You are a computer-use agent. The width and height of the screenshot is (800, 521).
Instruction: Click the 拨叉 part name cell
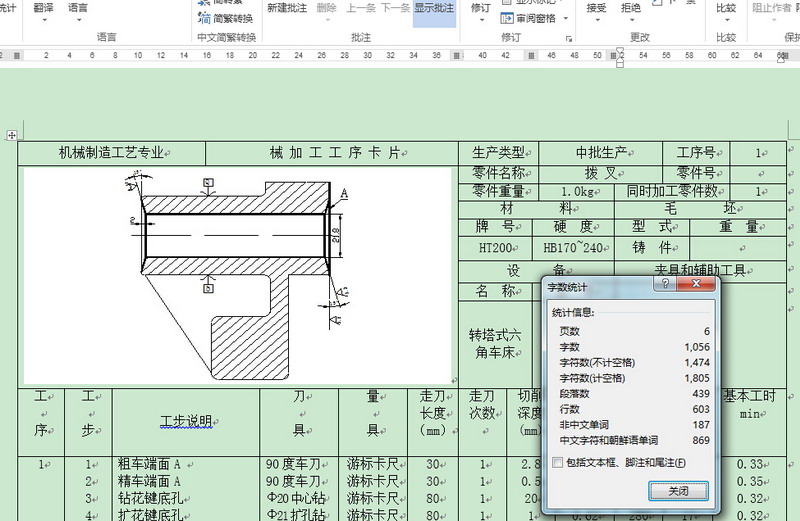click(601, 173)
